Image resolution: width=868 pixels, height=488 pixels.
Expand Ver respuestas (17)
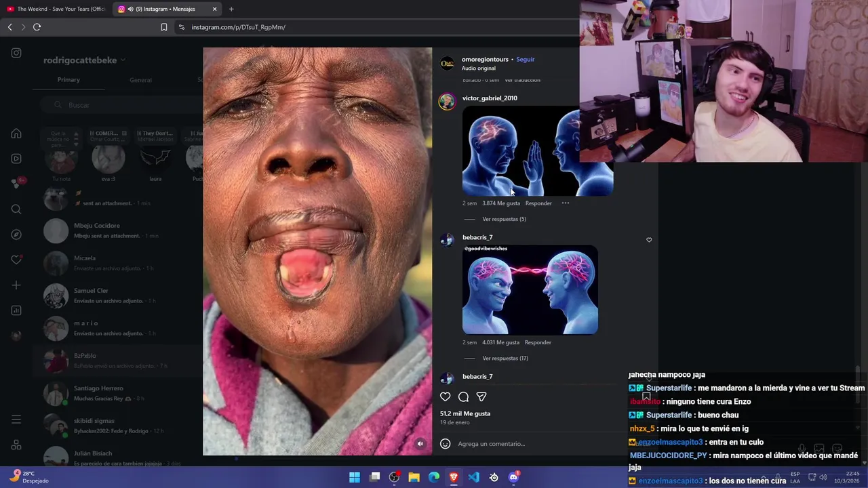(505, 358)
